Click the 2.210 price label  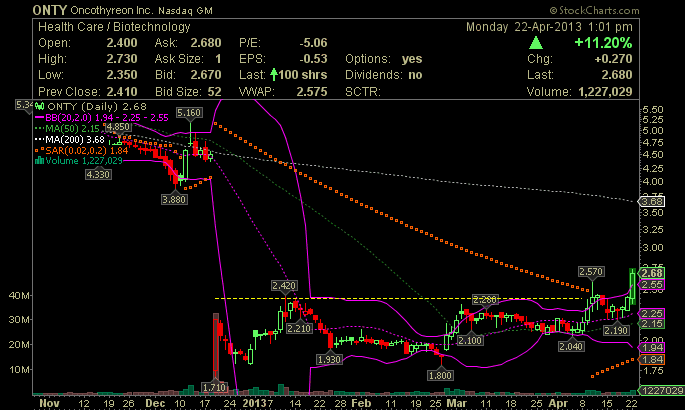[x=299, y=328]
